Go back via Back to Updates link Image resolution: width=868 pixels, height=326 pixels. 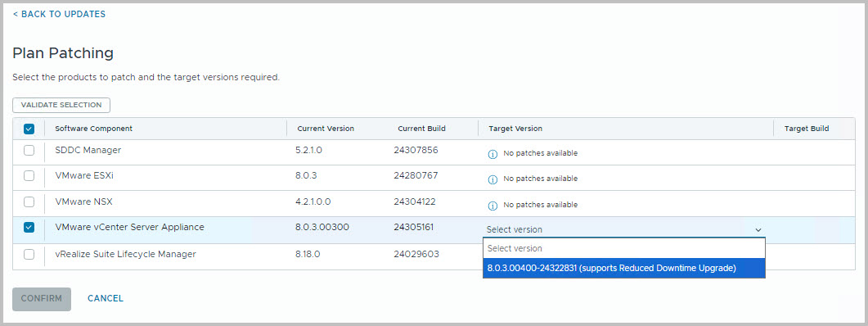[59, 14]
